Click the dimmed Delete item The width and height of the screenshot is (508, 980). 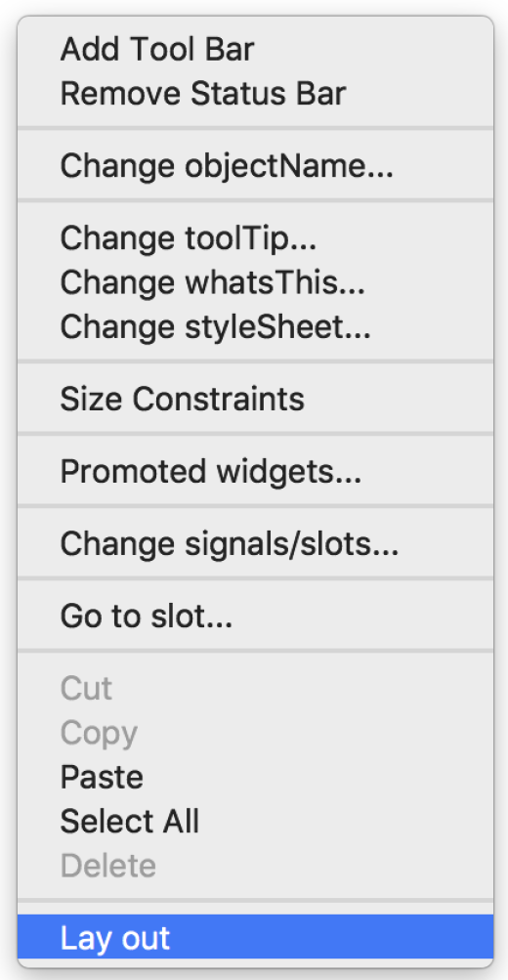(255, 867)
